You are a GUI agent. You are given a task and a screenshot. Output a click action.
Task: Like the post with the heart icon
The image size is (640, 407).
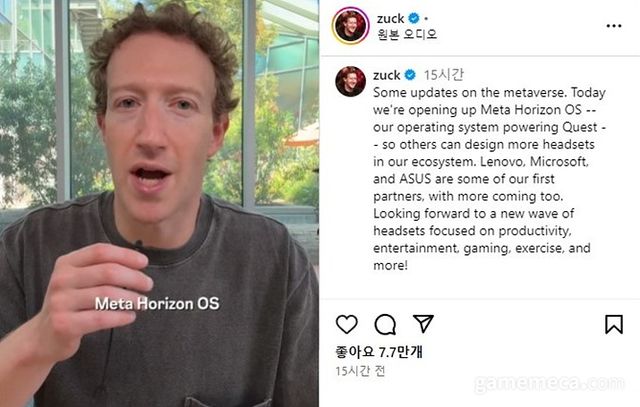pos(347,325)
